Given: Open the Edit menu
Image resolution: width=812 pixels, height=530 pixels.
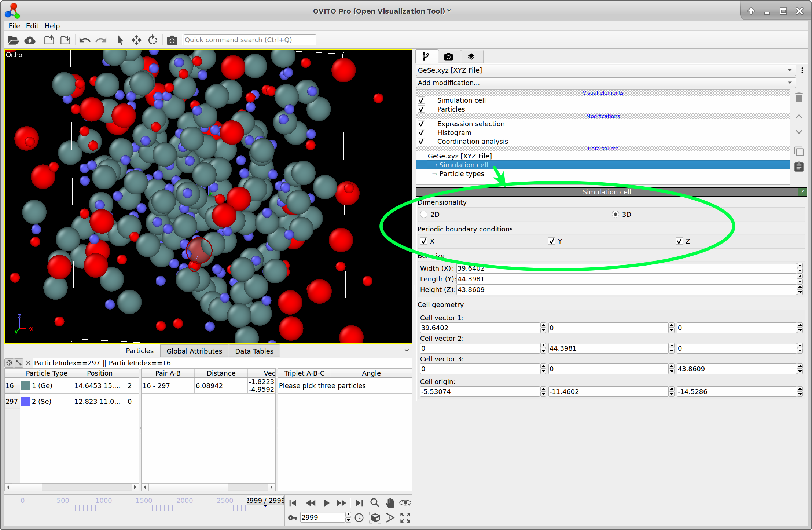Looking at the screenshot, I should [x=32, y=26].
